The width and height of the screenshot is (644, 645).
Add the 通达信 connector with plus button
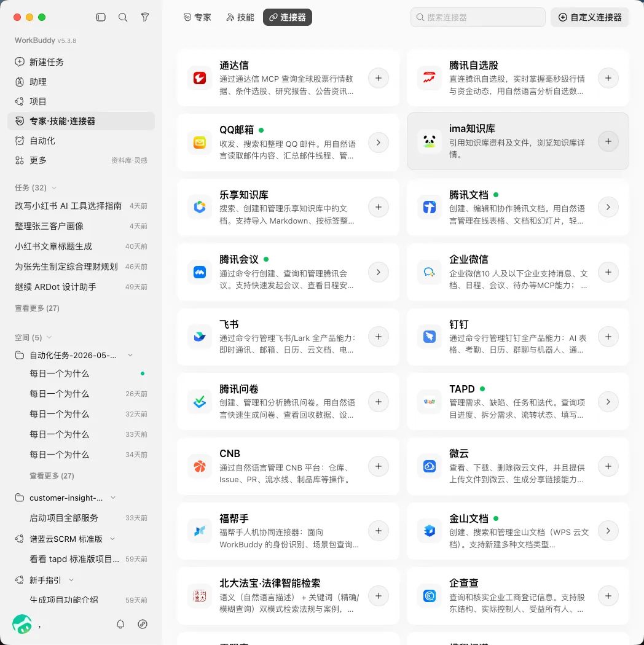(378, 78)
